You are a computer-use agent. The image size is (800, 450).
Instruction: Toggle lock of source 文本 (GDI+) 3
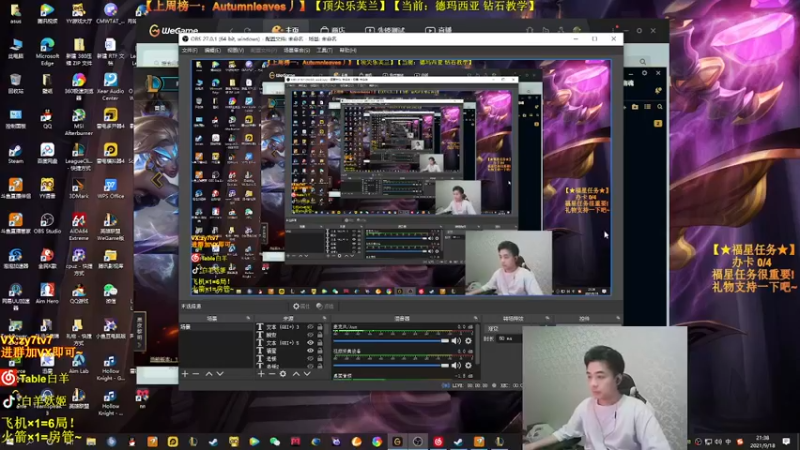click(320, 327)
